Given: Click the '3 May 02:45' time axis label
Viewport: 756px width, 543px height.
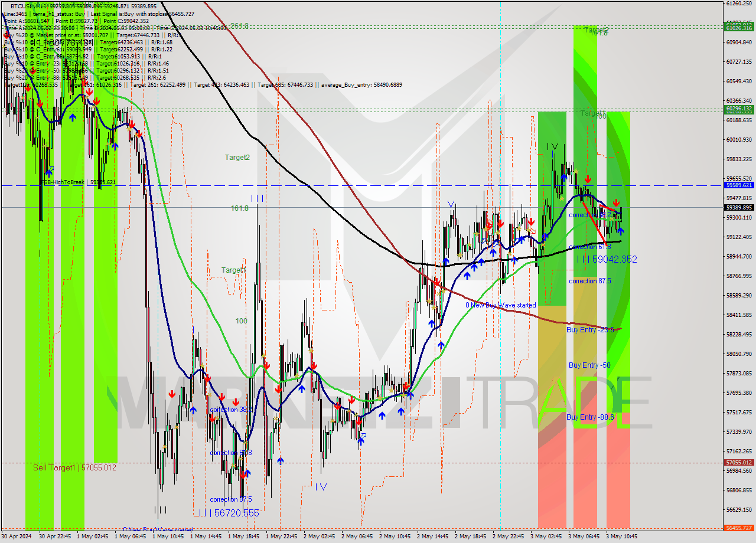Looking at the screenshot, I should pos(546,537).
